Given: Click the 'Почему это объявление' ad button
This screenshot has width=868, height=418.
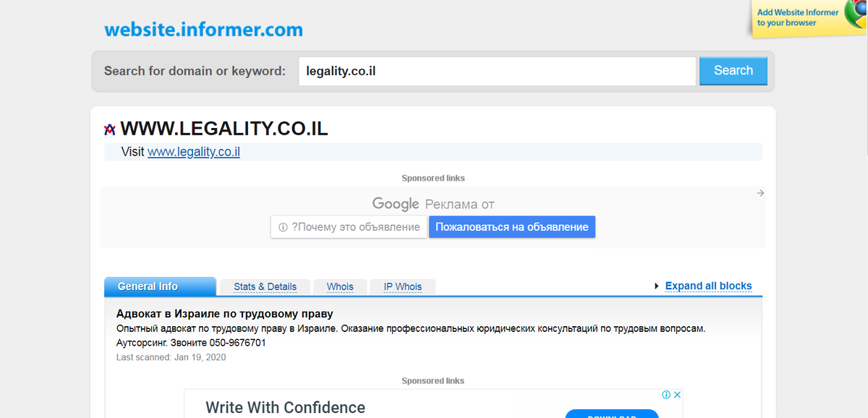Looking at the screenshot, I should tap(349, 227).
